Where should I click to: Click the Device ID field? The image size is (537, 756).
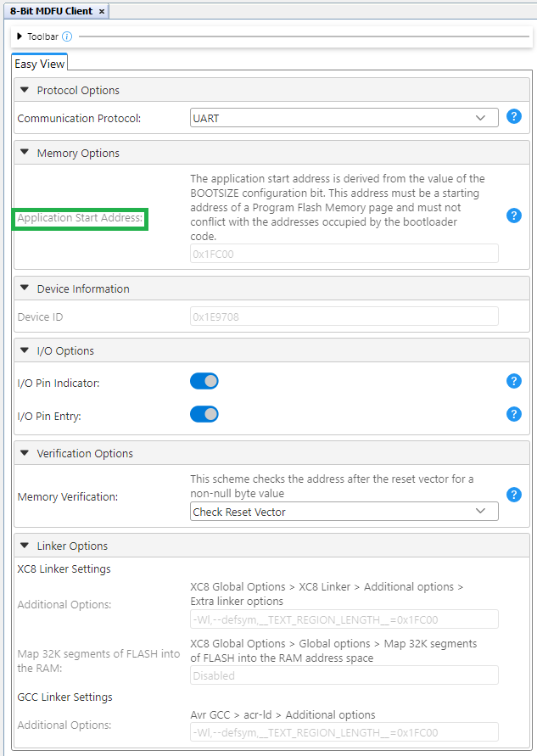(x=344, y=317)
